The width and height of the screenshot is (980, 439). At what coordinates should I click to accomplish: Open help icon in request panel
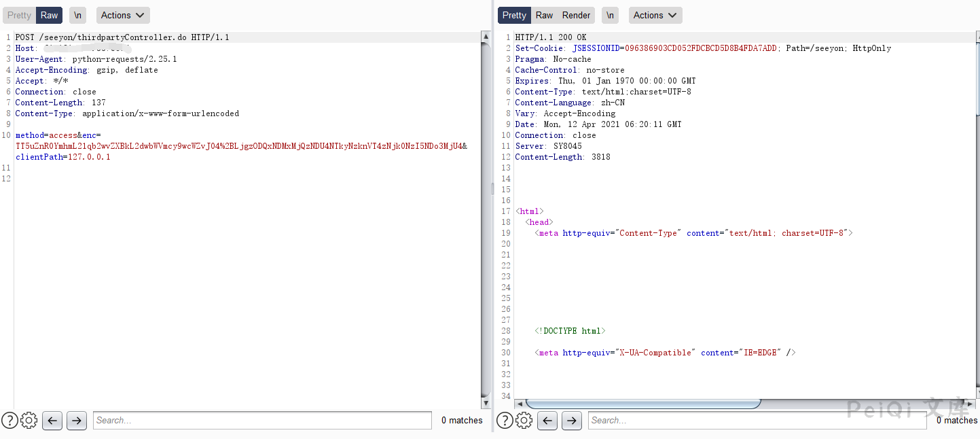click(10, 421)
